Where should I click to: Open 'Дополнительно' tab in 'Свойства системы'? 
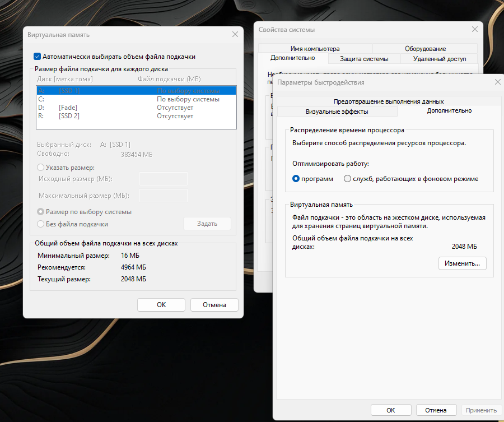coord(292,58)
